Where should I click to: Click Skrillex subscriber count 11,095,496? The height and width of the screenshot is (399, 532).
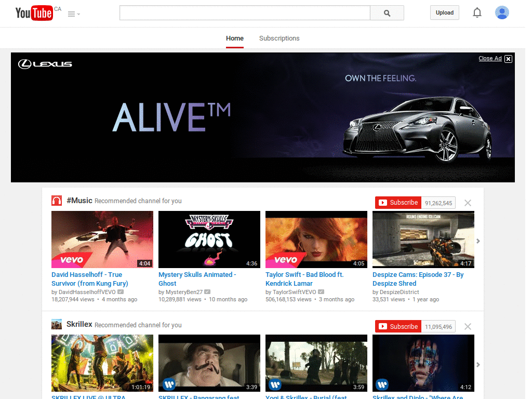pos(438,327)
